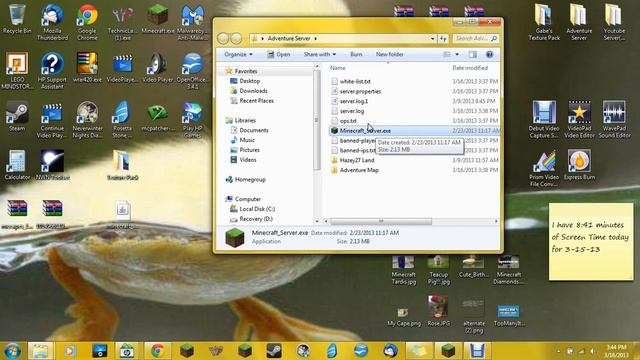This screenshot has width=640, height=360.
Task: Select the Minecraft Tardis.jpg desktop thumbnail
Action: [403, 270]
